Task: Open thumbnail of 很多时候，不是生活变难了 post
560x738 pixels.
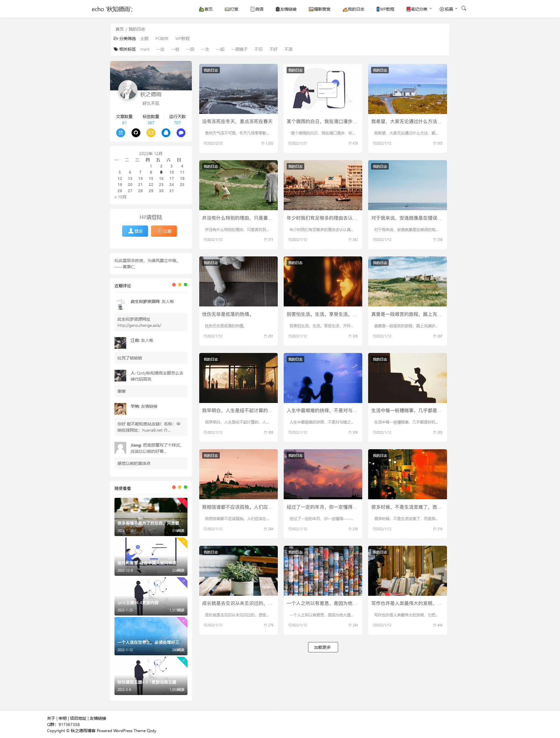Action: 407,474
